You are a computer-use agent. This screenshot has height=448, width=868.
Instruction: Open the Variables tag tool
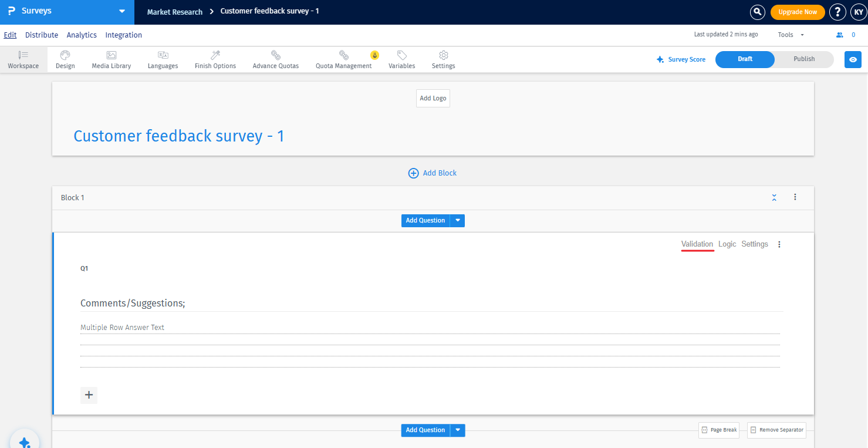click(x=402, y=59)
